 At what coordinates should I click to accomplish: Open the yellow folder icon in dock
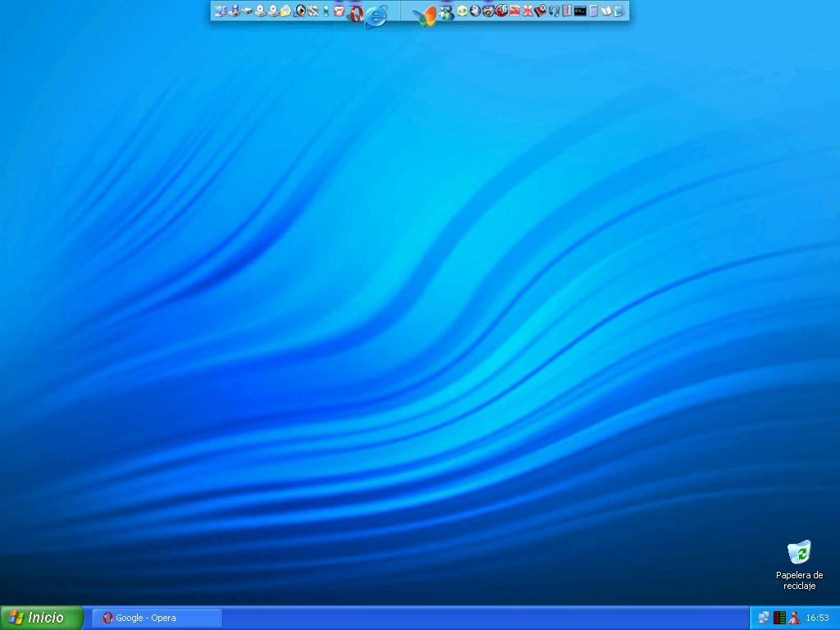pyautogui.click(x=285, y=11)
